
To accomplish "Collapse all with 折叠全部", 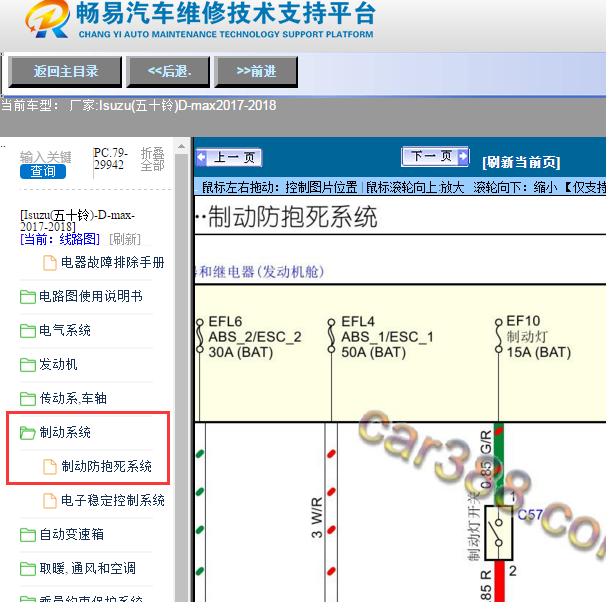I will (152, 159).
